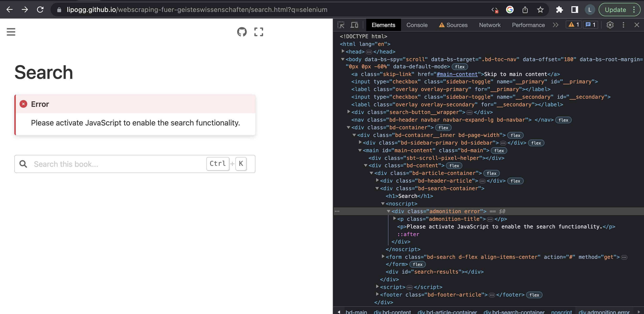644x314 pixels.
Task: Expand the admonition-title paragraph node
Action: (395, 219)
